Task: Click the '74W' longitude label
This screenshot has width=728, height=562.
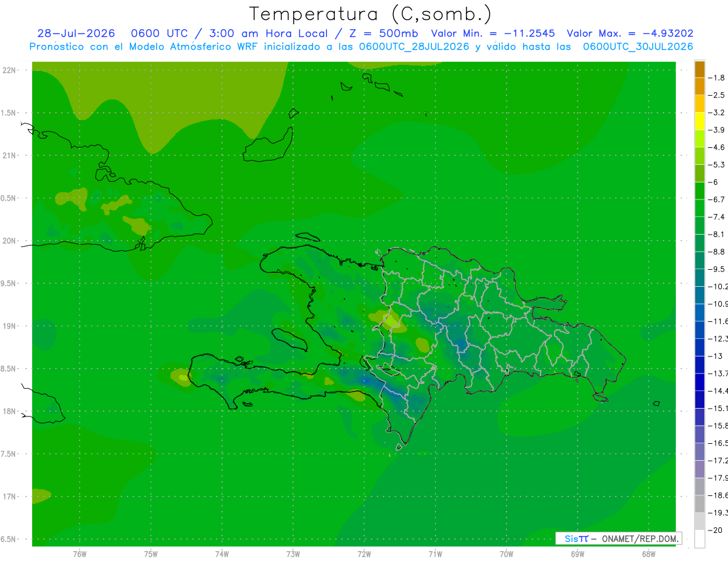Action: (222, 554)
